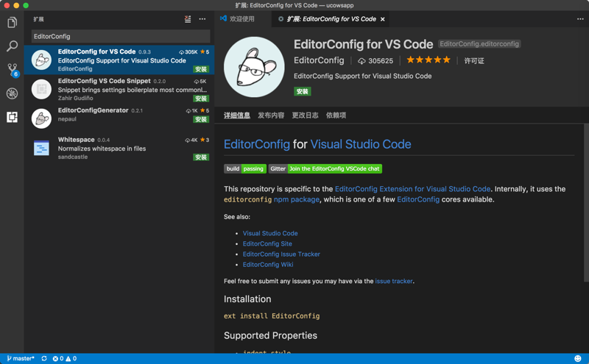Open the 更改日志 tab
This screenshot has height=364, width=589.
point(305,115)
